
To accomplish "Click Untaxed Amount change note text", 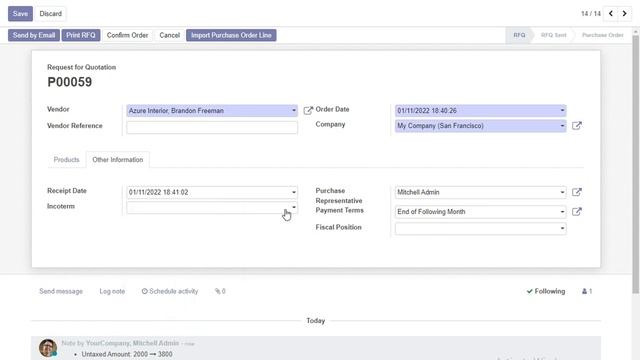I will 127,354.
